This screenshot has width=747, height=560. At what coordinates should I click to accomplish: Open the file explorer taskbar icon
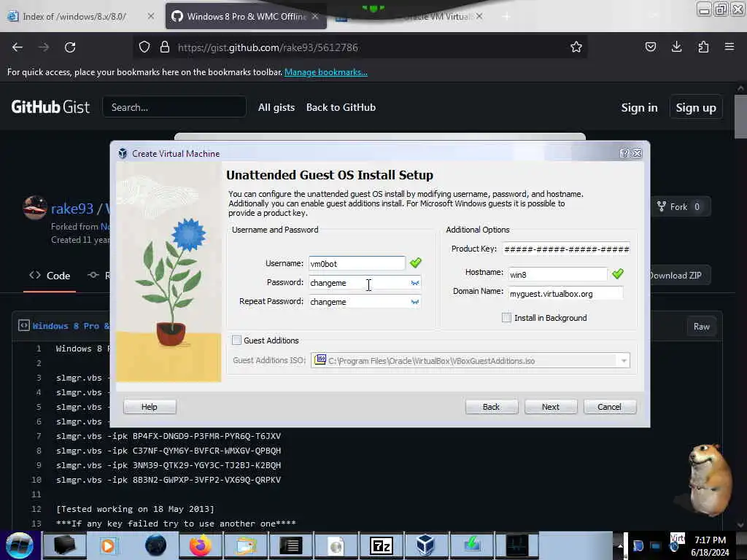coord(246,545)
